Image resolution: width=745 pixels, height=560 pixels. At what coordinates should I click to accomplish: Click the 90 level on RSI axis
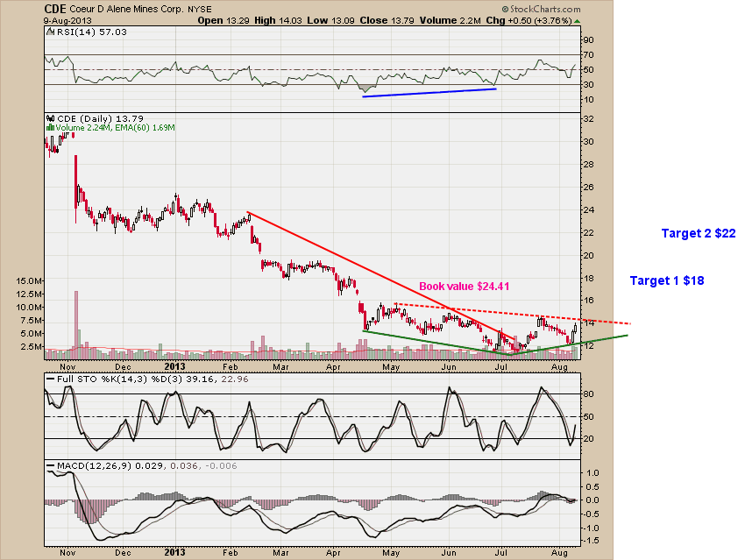point(588,40)
